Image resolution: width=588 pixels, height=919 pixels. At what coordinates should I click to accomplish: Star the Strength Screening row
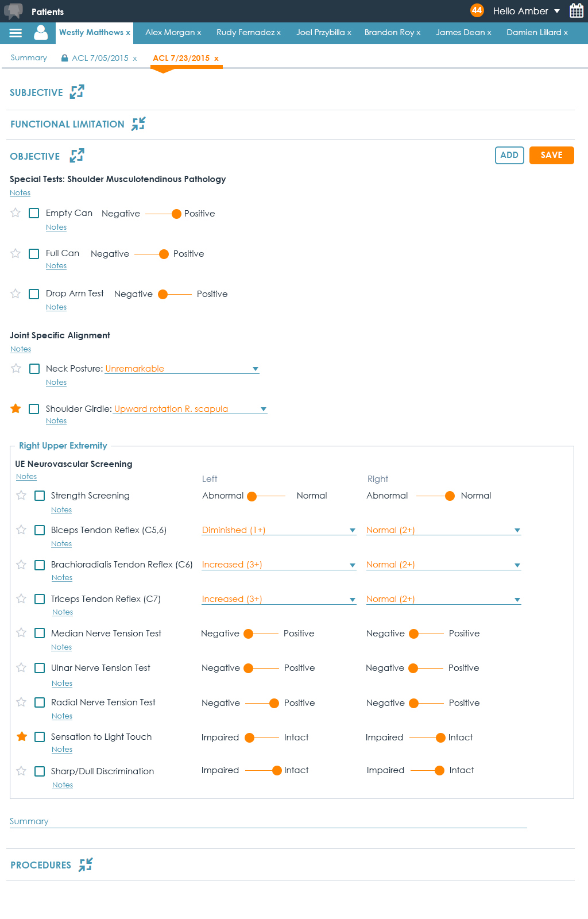point(21,495)
